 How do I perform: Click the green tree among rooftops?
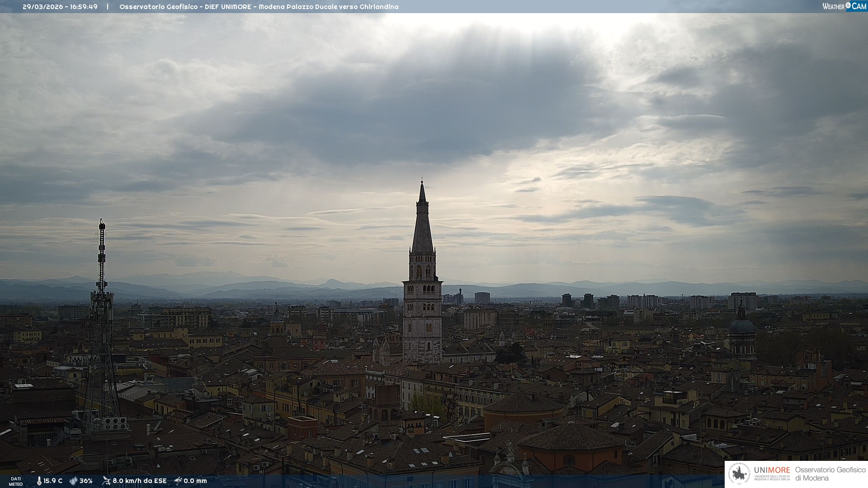425,403
